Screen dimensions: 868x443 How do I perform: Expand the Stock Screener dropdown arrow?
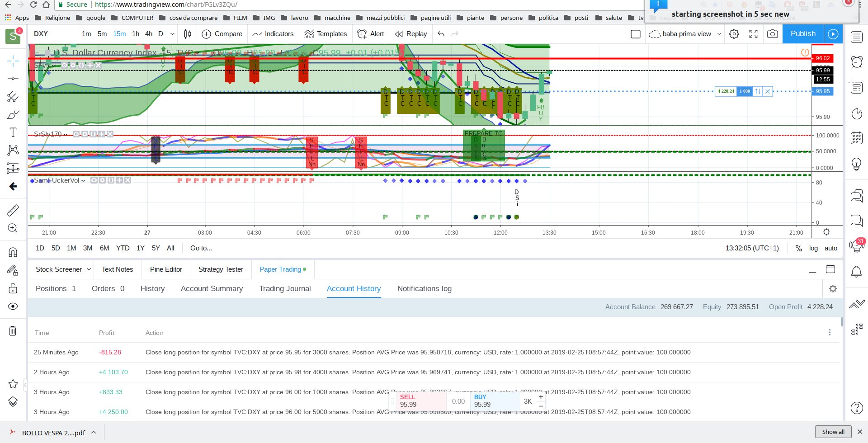[x=89, y=269]
